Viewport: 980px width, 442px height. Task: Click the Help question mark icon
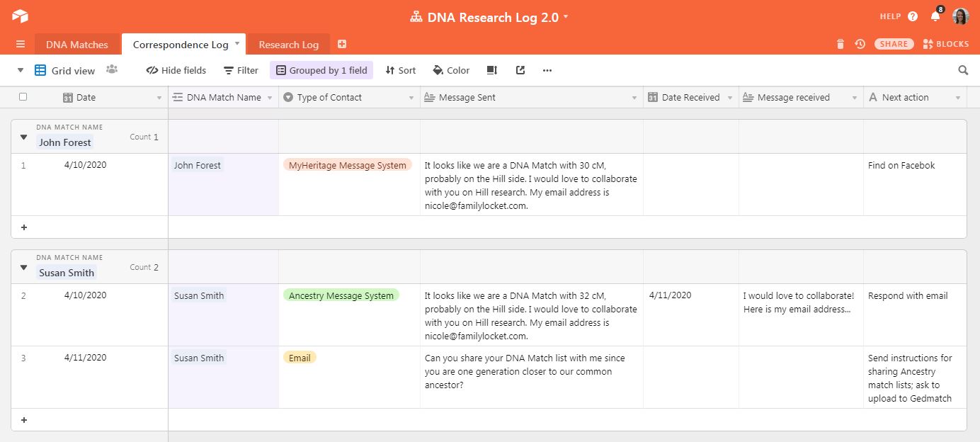pyautogui.click(x=913, y=16)
